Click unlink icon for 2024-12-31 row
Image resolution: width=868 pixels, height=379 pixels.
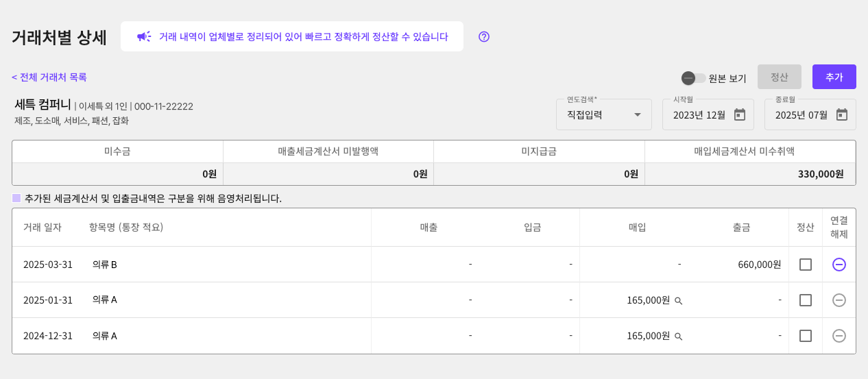click(x=839, y=336)
